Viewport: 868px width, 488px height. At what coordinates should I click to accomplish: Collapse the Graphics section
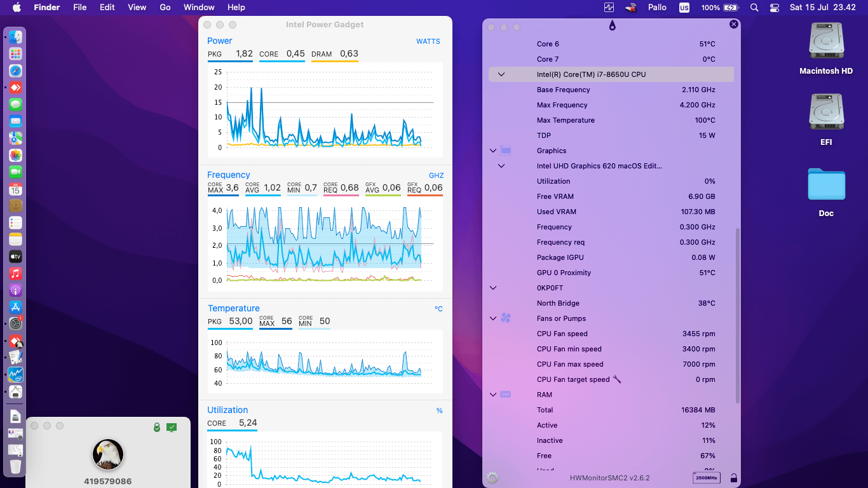(493, 151)
